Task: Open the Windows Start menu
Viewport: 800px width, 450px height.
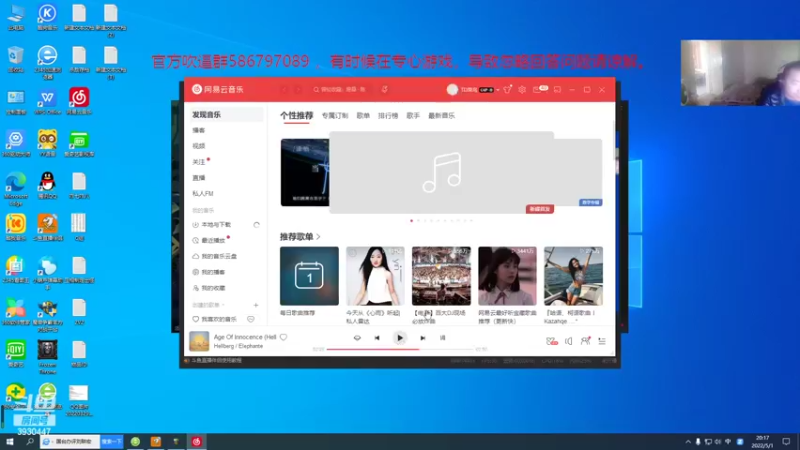Action: pyautogui.click(x=10, y=442)
